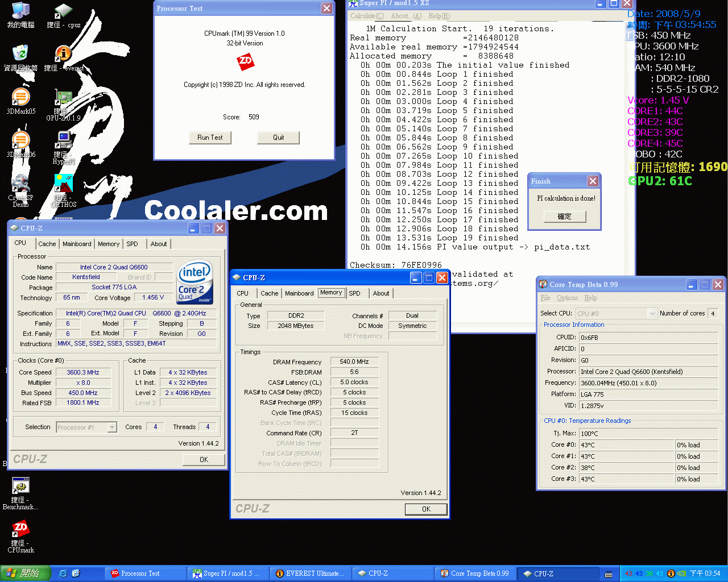This screenshot has height=582, width=728.
Task: Switch to Super PI taskbar item
Action: (229, 573)
